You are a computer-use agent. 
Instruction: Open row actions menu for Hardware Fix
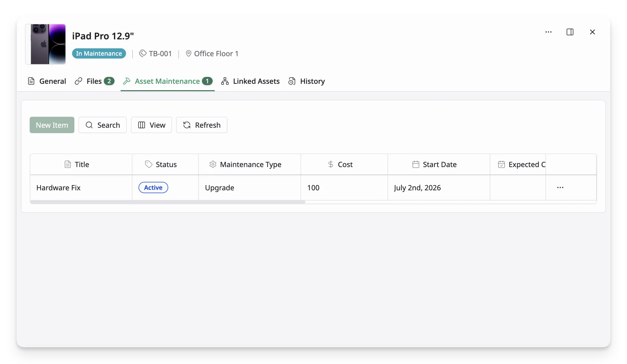pos(560,187)
